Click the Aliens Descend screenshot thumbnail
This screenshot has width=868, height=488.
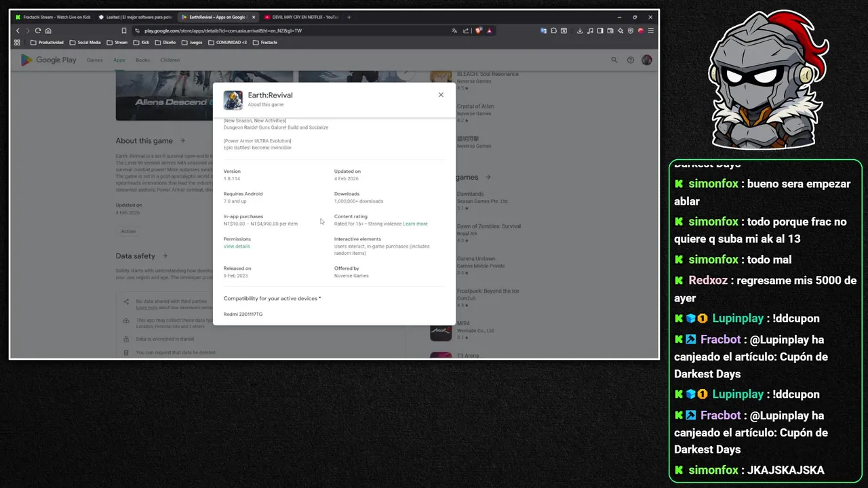point(164,96)
